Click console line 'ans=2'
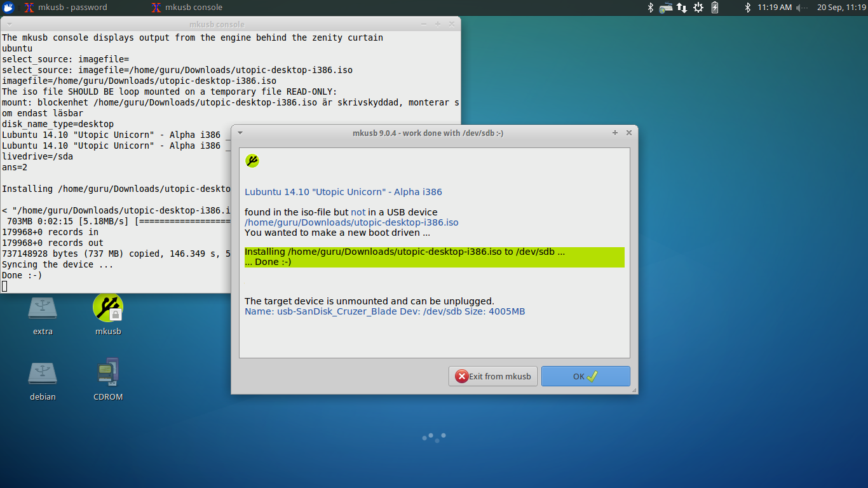868x488 pixels. [15, 167]
